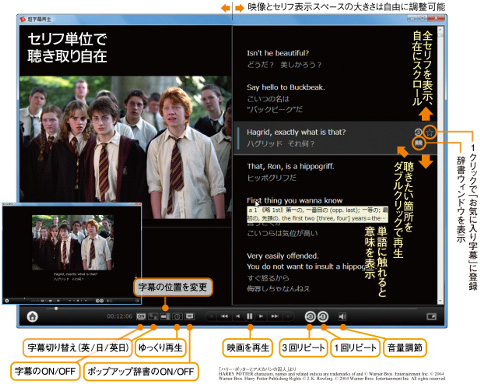Viewport: 480px width, 384px height.
Task: Toggle the popup dictionary ON/OFF
Action: coord(190,316)
